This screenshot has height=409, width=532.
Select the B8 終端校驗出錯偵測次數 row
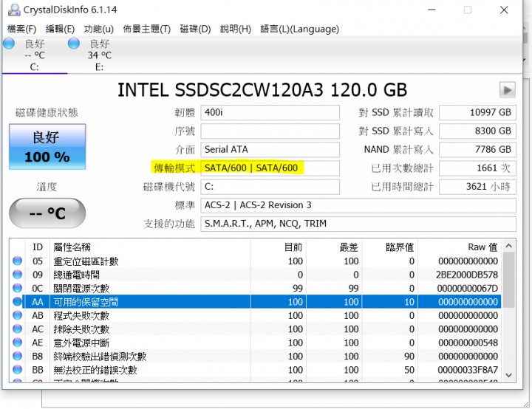pos(256,356)
